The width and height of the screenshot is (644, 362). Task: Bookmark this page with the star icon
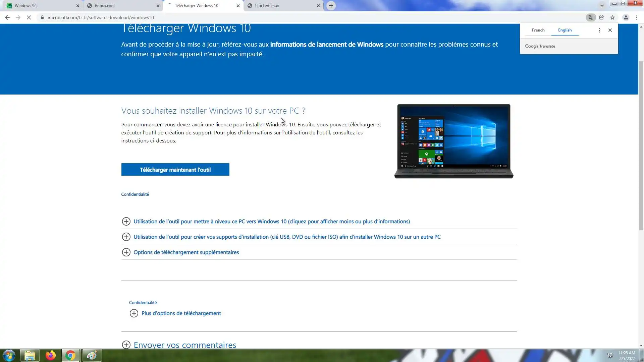(612, 17)
